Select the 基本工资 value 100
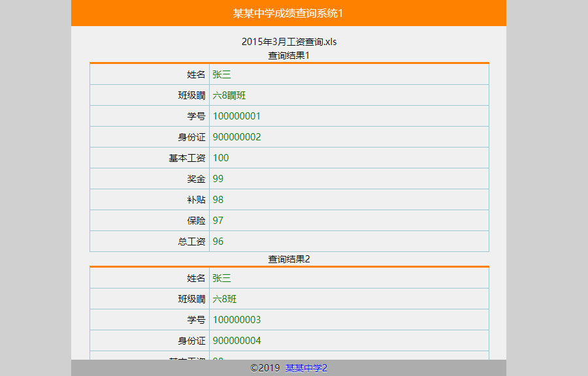Viewport: 588px width, 376px height. point(221,158)
